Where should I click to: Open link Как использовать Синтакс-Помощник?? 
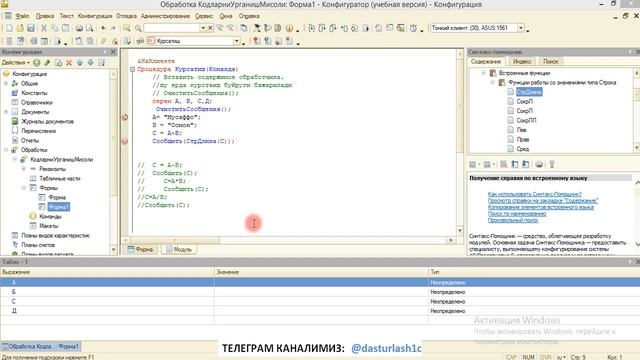pos(534,194)
